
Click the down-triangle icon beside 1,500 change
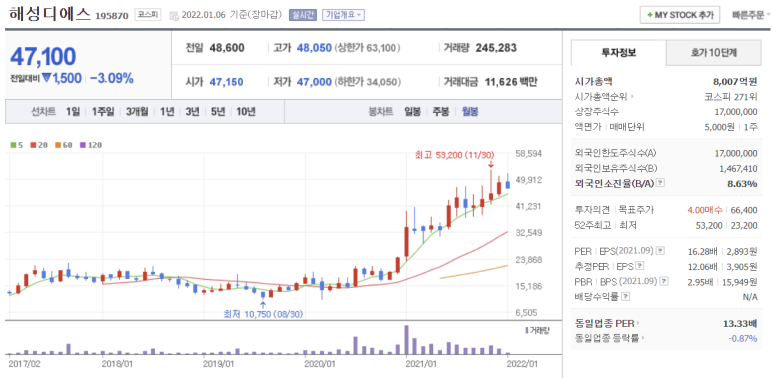pos(46,78)
